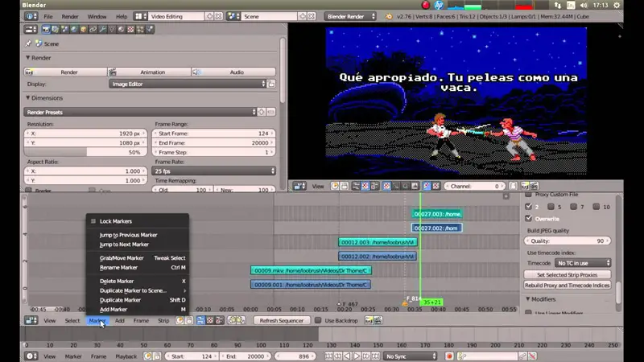The width and height of the screenshot is (644, 362).
Task: Open the File menu
Action: (x=48, y=16)
